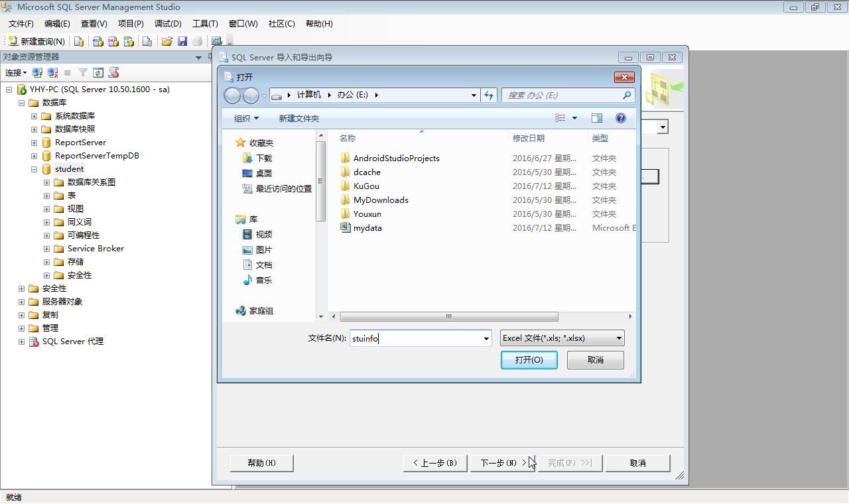Collapse the YHY-PC server node

(9, 89)
